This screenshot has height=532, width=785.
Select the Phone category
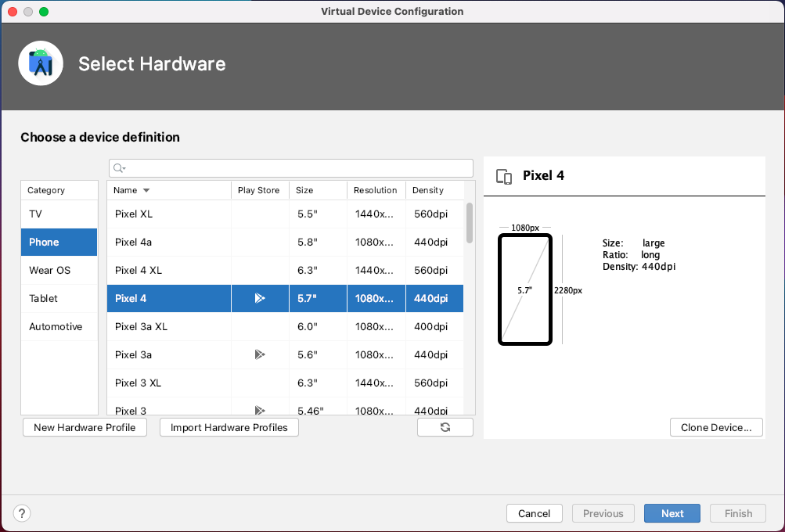pyautogui.click(x=59, y=243)
